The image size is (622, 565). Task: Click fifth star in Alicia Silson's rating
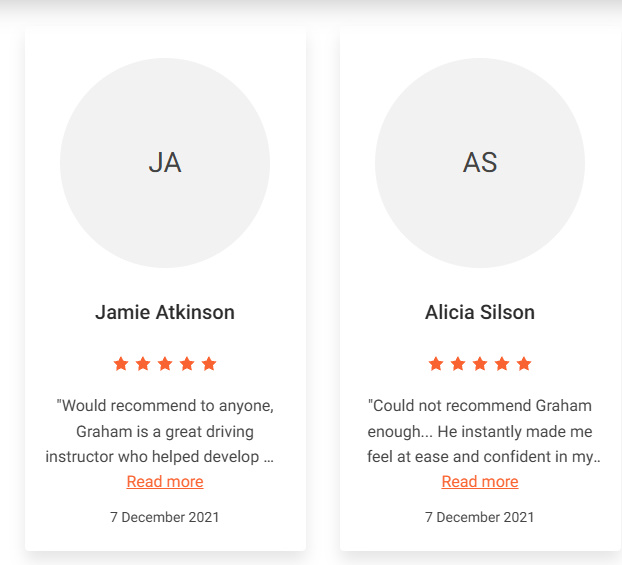524,364
